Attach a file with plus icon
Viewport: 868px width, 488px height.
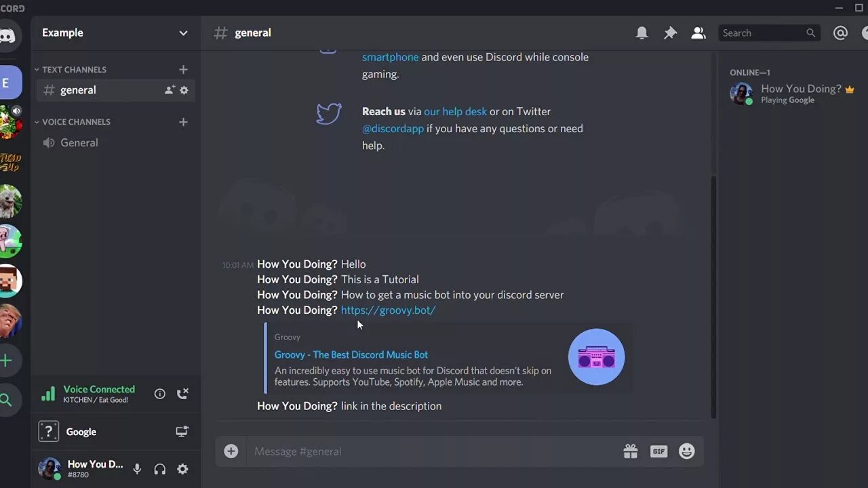pos(231,451)
